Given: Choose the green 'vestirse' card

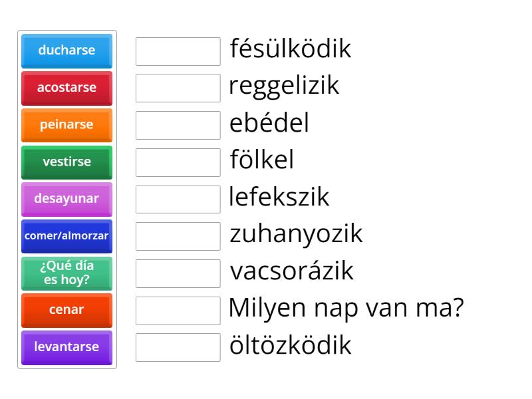Looking at the screenshot, I should point(66,162).
